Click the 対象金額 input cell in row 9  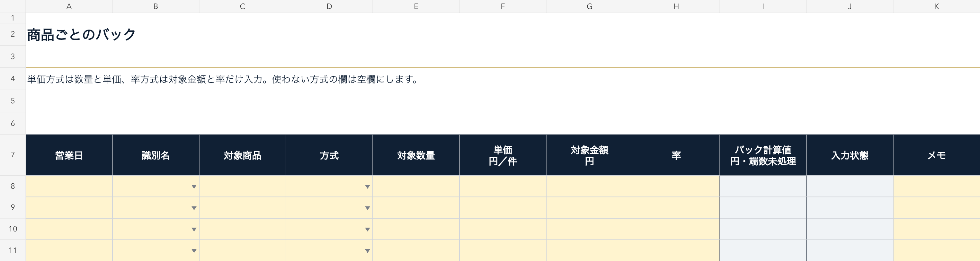pyautogui.click(x=589, y=207)
